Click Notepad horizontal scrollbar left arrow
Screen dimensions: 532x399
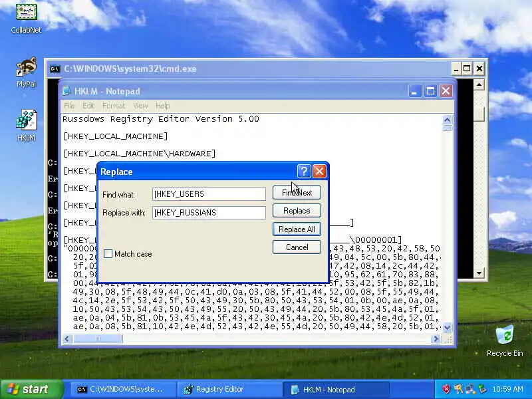(67, 338)
